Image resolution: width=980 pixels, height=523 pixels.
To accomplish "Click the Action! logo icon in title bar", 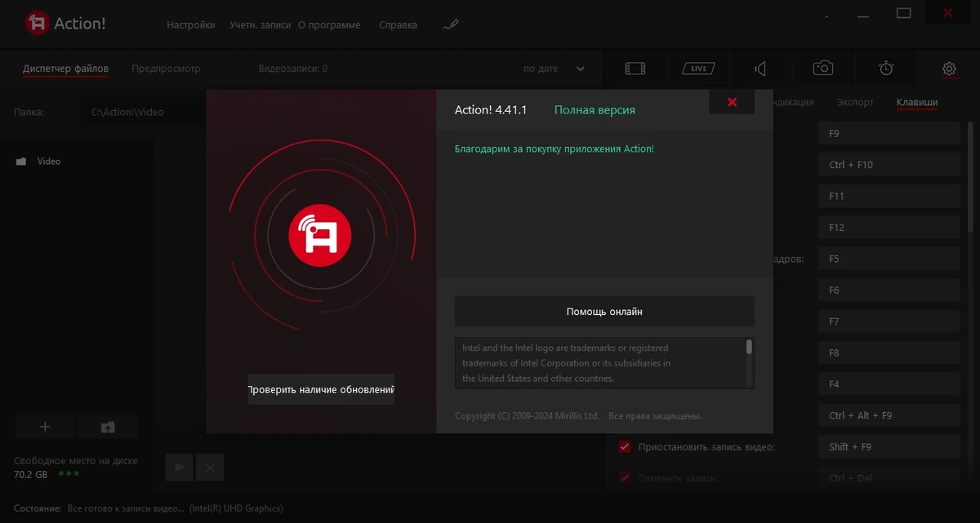I will [x=37, y=23].
